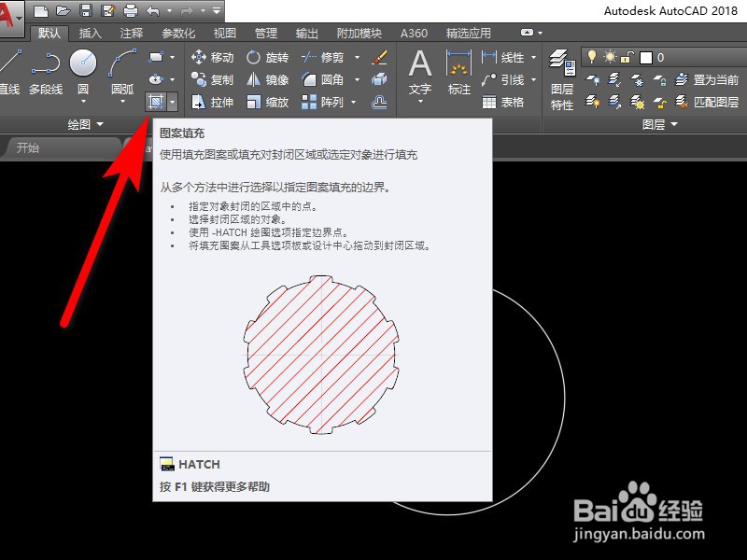
Task: Select the 圆 circle tool
Action: click(83, 72)
